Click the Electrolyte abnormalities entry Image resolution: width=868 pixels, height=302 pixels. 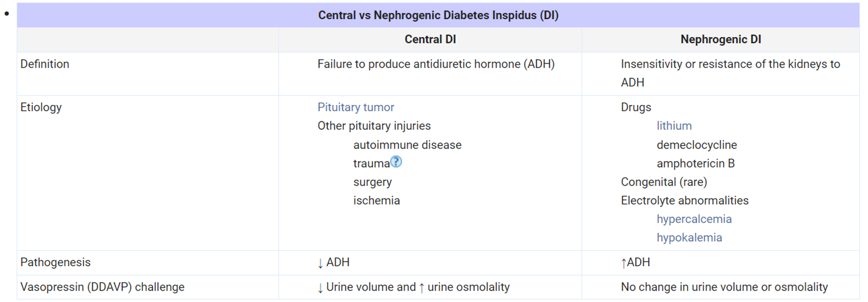click(x=684, y=200)
